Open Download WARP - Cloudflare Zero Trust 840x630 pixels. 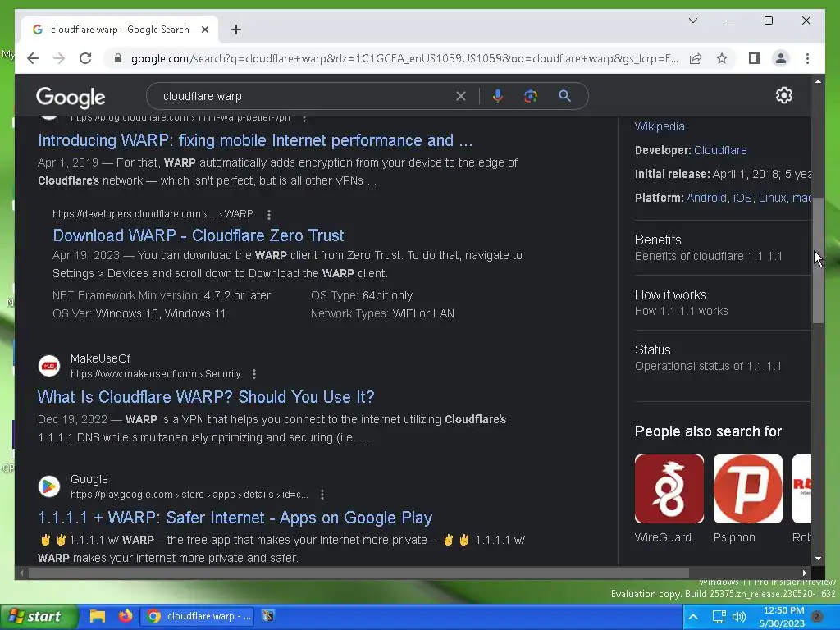[x=199, y=235]
